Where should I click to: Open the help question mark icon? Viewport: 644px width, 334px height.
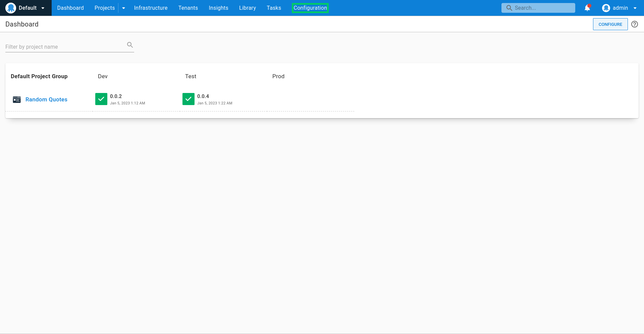coord(635,24)
